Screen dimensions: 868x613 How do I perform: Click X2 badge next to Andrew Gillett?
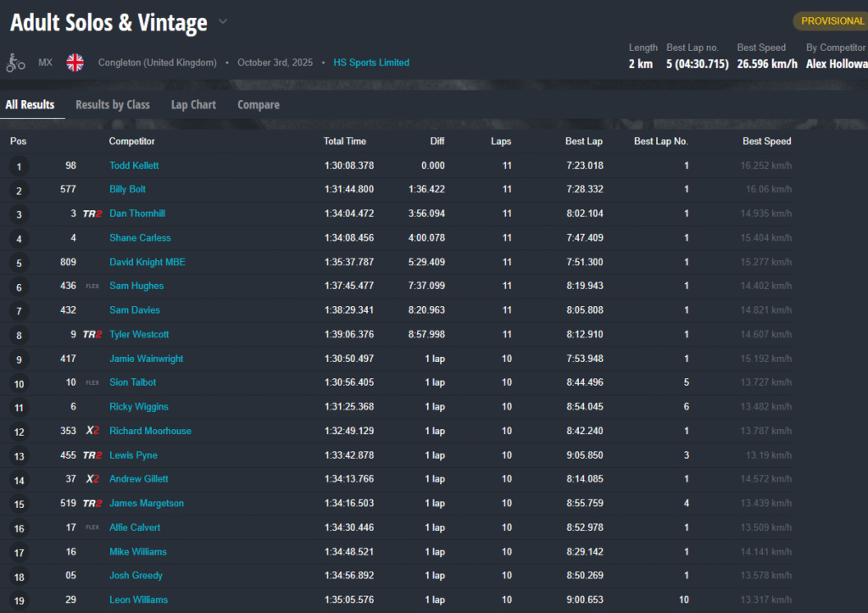(x=92, y=479)
